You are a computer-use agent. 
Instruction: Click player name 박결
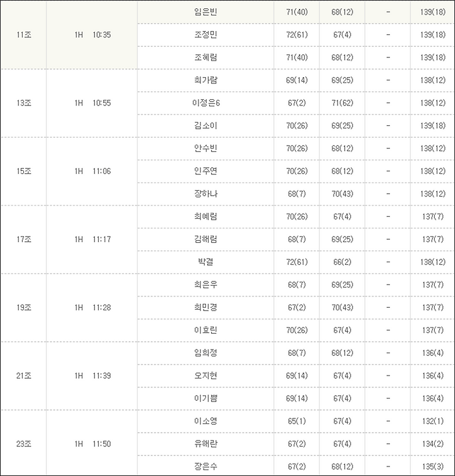pyautogui.click(x=205, y=262)
